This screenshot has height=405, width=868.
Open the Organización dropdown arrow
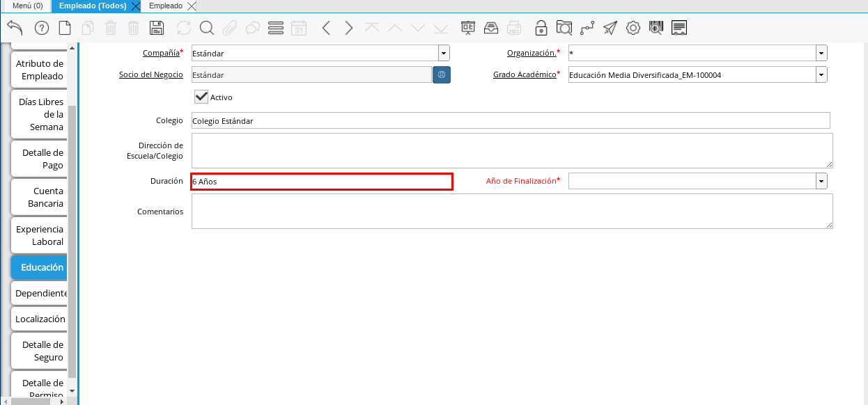click(822, 53)
